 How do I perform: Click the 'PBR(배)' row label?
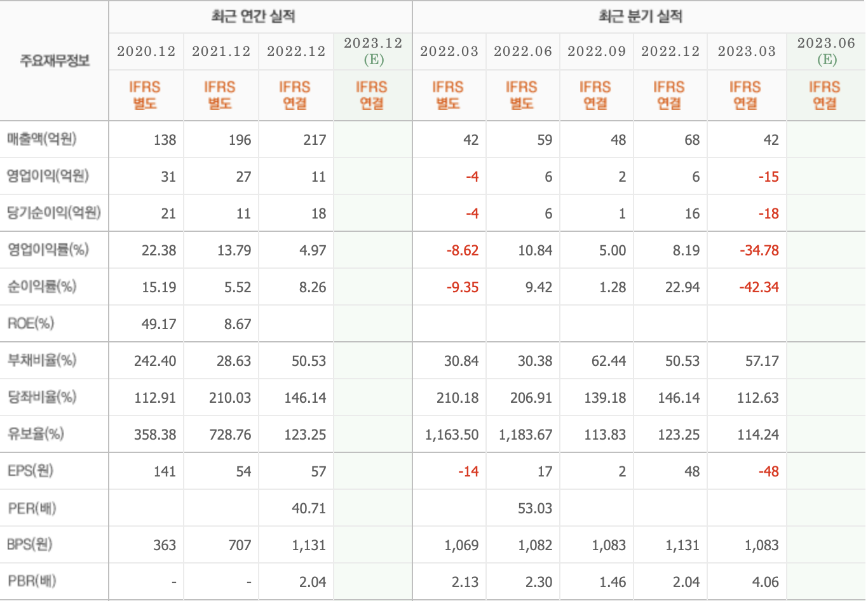32,581
